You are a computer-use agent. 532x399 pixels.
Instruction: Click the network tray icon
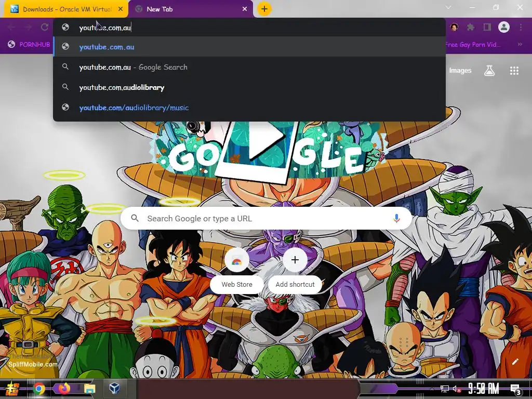click(445, 389)
